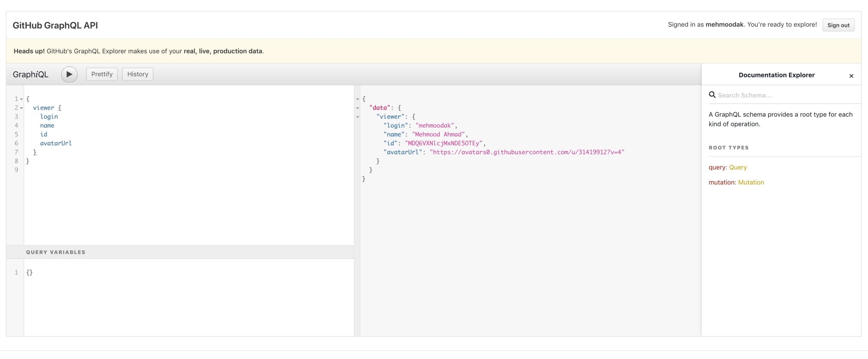
Task: Click the avatars0.githubusercontent.com URL value
Action: (527, 152)
